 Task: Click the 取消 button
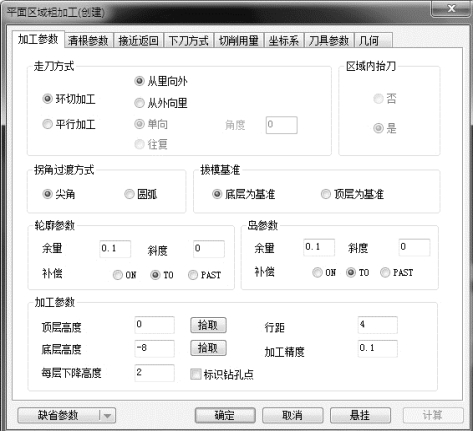(293, 416)
